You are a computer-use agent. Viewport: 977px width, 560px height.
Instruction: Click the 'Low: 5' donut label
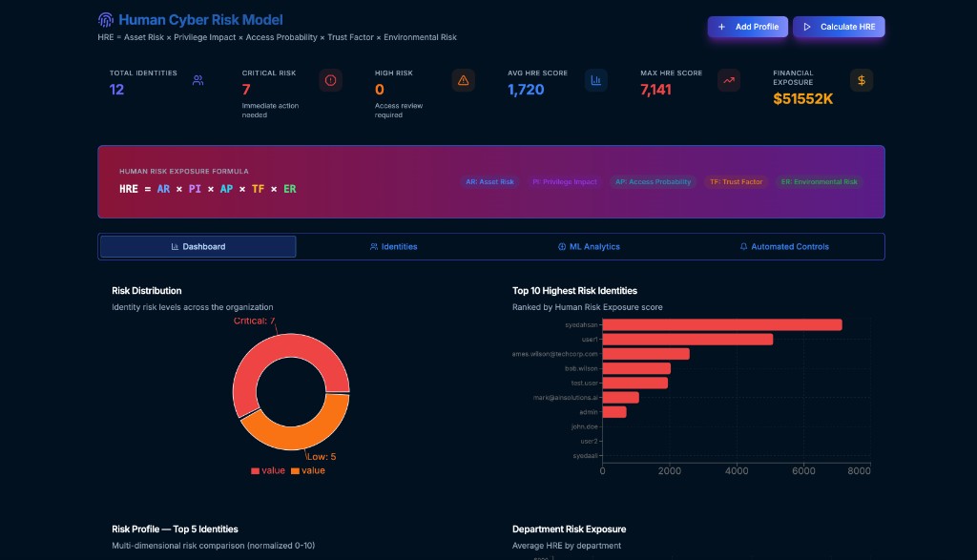321,457
